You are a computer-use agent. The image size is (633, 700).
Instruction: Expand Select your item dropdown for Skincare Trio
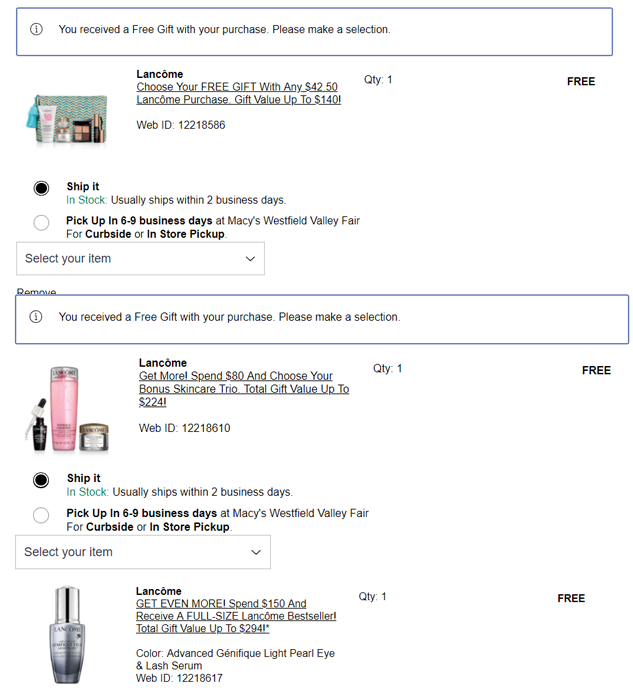point(142,552)
